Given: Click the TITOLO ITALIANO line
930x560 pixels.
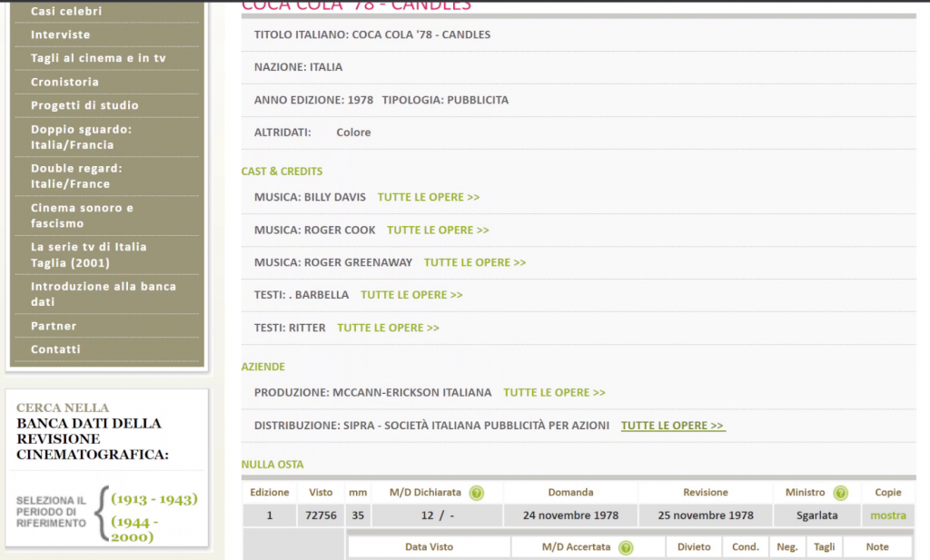Looking at the screenshot, I should click(x=372, y=34).
